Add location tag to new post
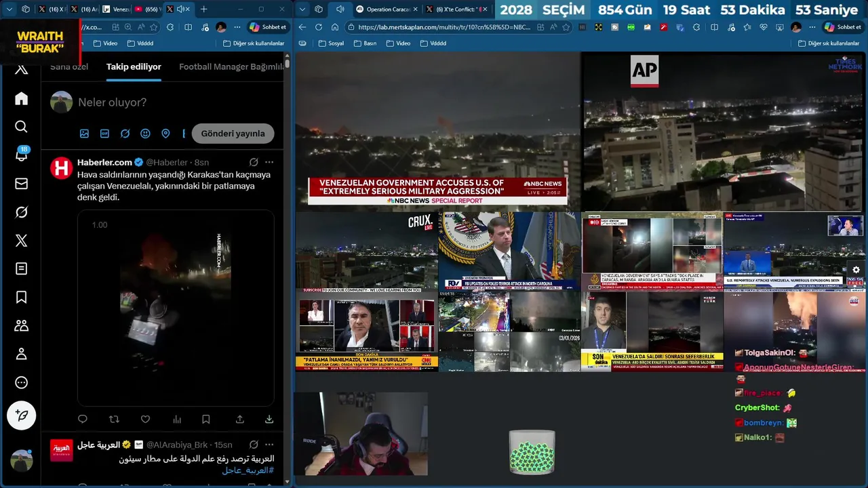This screenshot has height=488, width=868. click(x=165, y=134)
